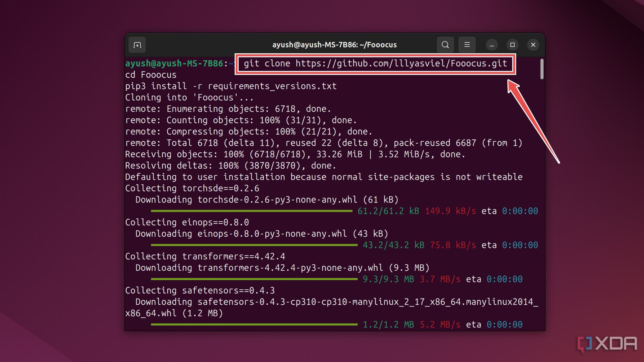Click the transformers download progress bar
644x362 pixels.
pos(254,279)
